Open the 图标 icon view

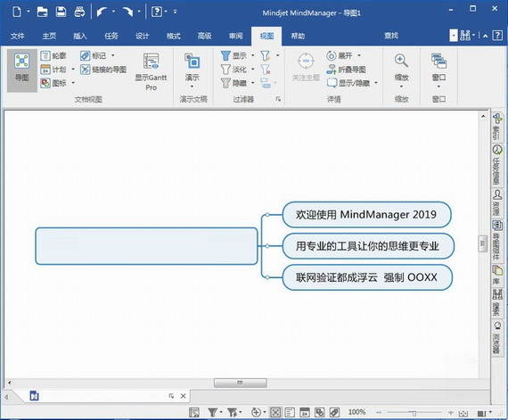click(x=53, y=83)
